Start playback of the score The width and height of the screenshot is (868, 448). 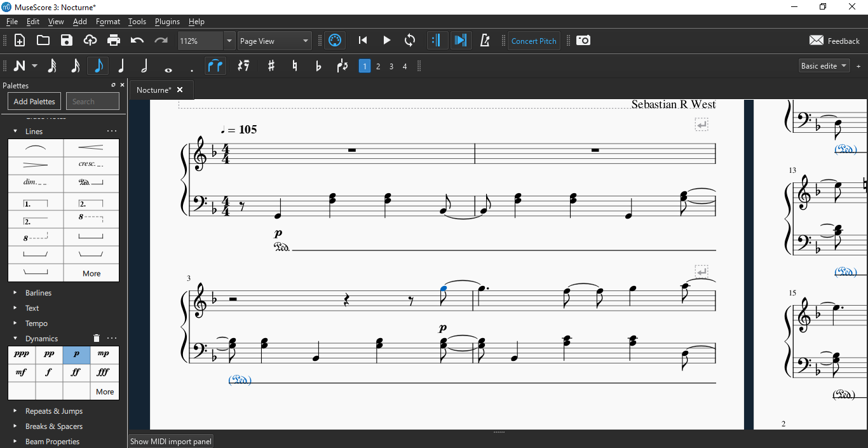386,41
